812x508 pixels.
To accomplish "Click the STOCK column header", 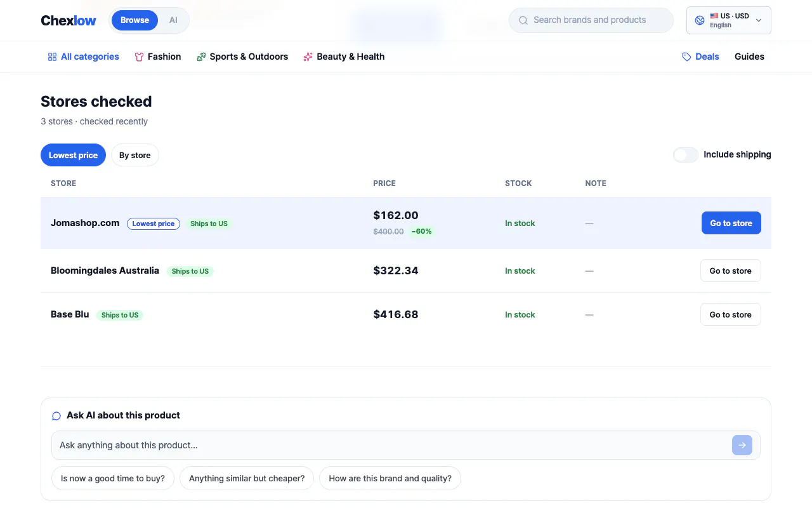I will coord(518,184).
